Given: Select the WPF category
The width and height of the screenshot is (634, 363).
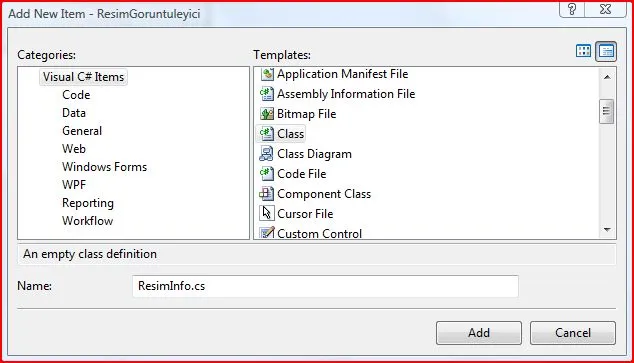Looking at the screenshot, I should click(74, 185).
